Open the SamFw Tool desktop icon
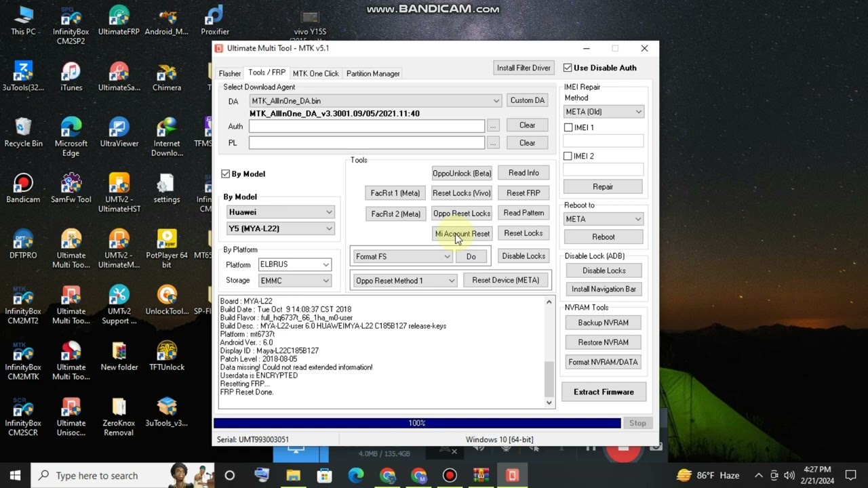868x488 pixels. coord(71,188)
